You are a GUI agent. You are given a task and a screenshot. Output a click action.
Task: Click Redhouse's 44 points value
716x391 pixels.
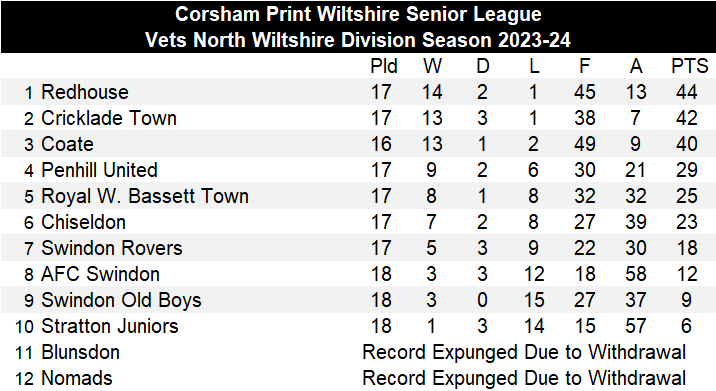[687, 92]
